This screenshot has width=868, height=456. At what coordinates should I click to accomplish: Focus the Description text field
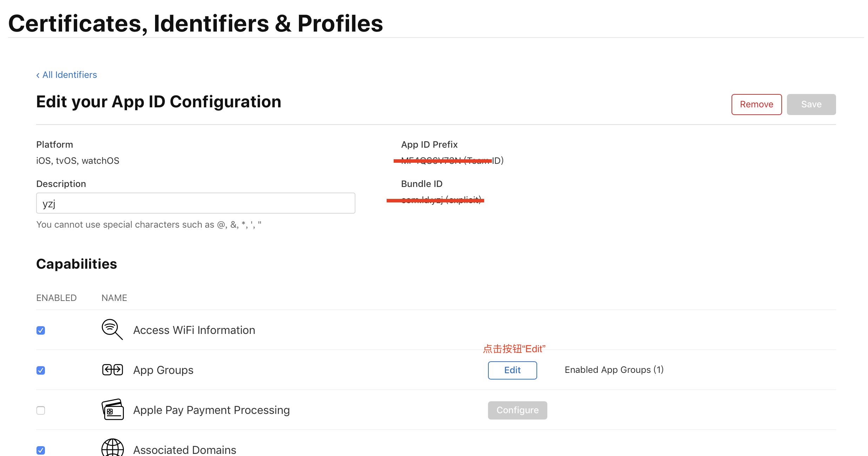(x=195, y=203)
